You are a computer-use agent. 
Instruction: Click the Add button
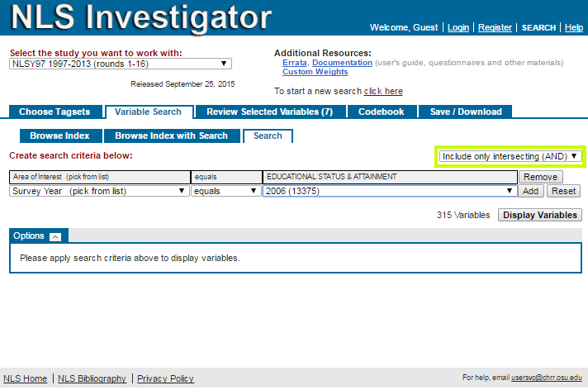click(531, 191)
